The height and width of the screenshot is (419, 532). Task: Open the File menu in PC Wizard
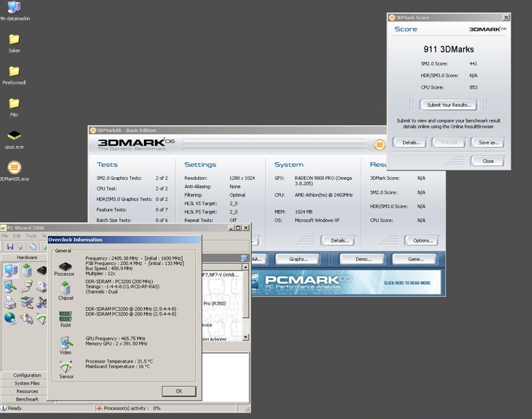point(5,236)
